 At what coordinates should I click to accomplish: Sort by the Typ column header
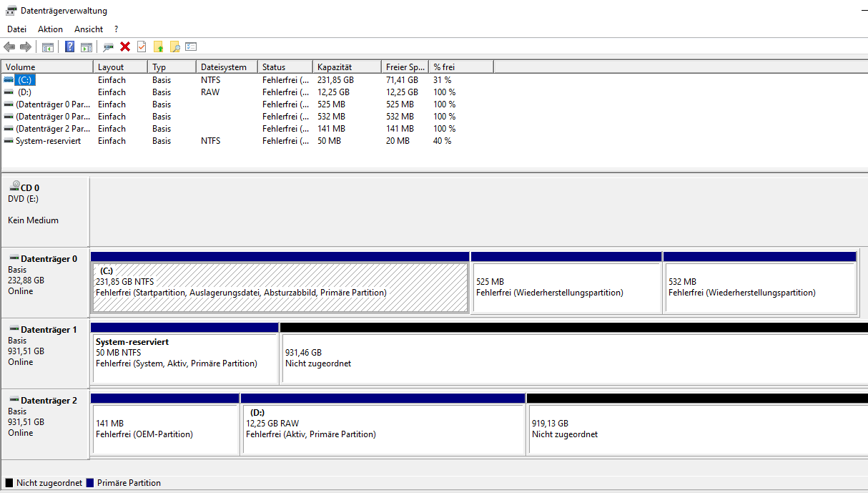172,67
